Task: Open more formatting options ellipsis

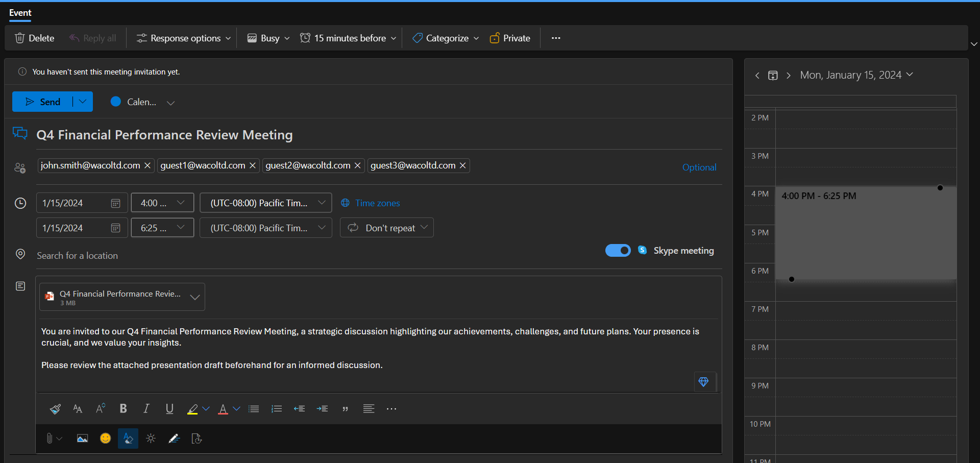Action: (391, 409)
